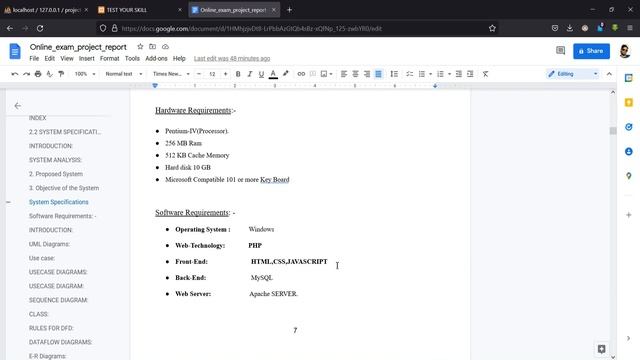The image size is (640, 360).
Task: Clear formatting with toolbar icon
Action: pyautogui.click(x=485, y=74)
